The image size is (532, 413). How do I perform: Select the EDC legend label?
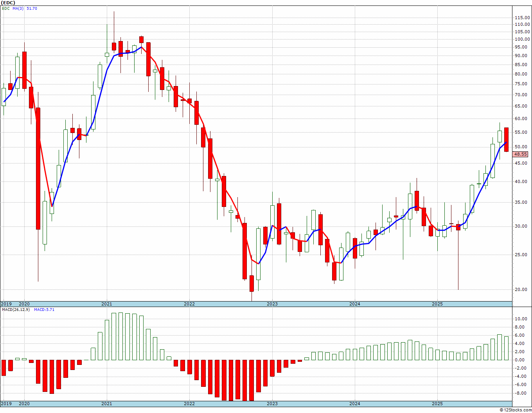pyautogui.click(x=6, y=8)
